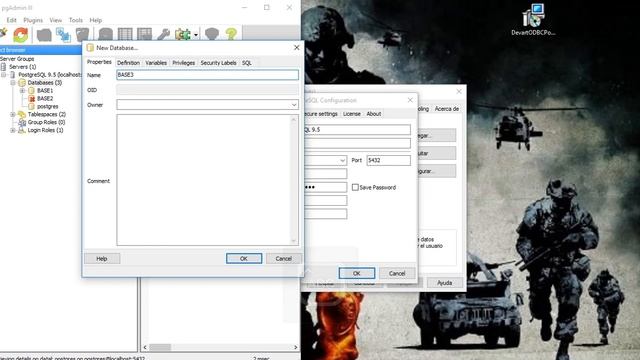The width and height of the screenshot is (640, 360).
Task: Click the Filtered view data icon
Action: (x=144, y=34)
